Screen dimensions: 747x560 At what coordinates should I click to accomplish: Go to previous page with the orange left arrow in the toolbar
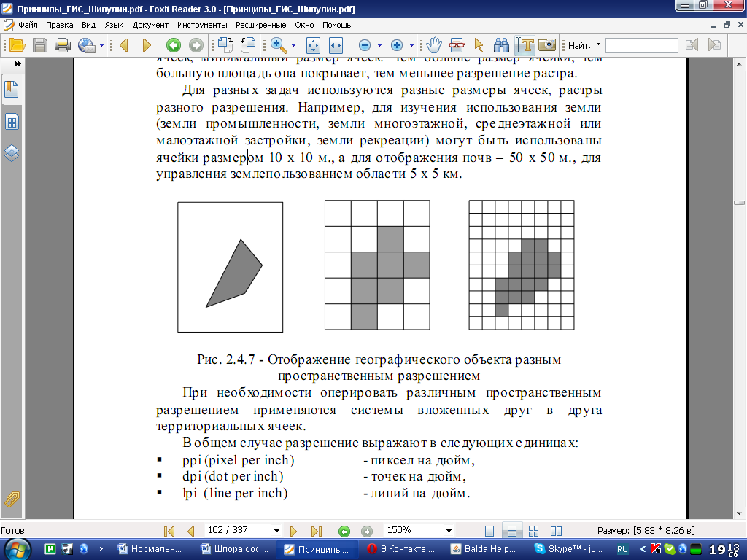point(124,46)
